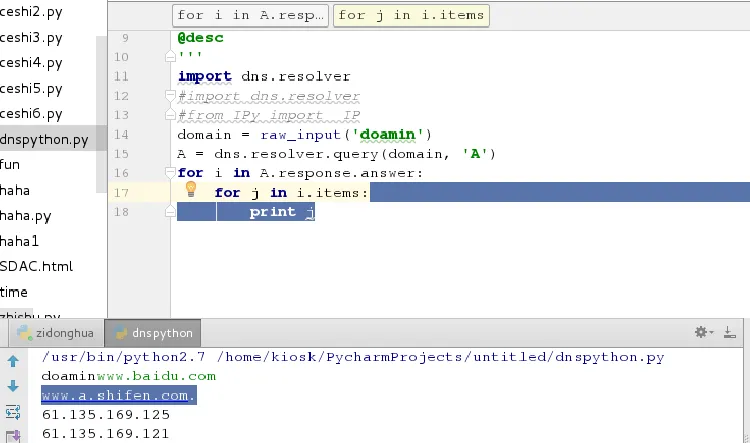
Task: Click the hide run panel download-arrow icon
Action: click(729, 332)
